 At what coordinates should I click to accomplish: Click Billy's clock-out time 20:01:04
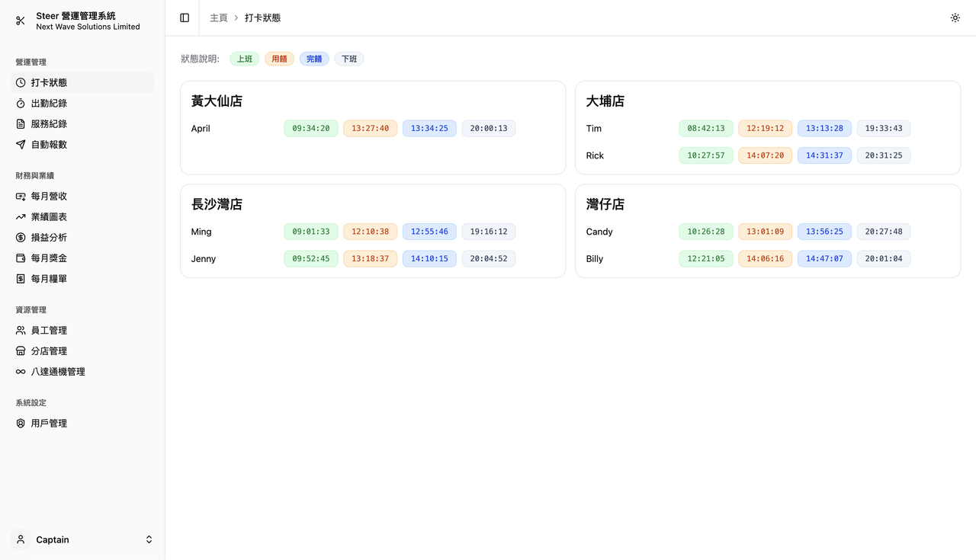point(884,259)
